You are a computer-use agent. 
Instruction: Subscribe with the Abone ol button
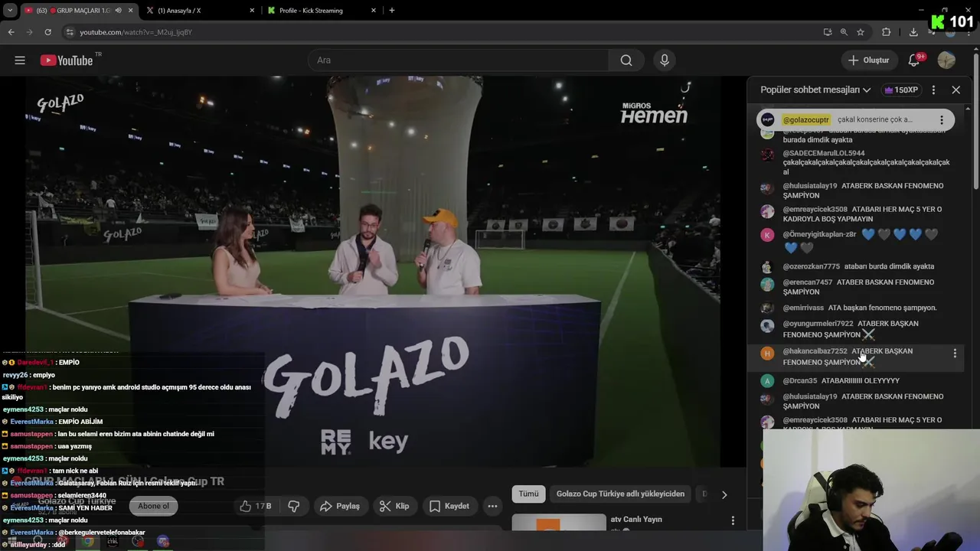click(x=153, y=506)
